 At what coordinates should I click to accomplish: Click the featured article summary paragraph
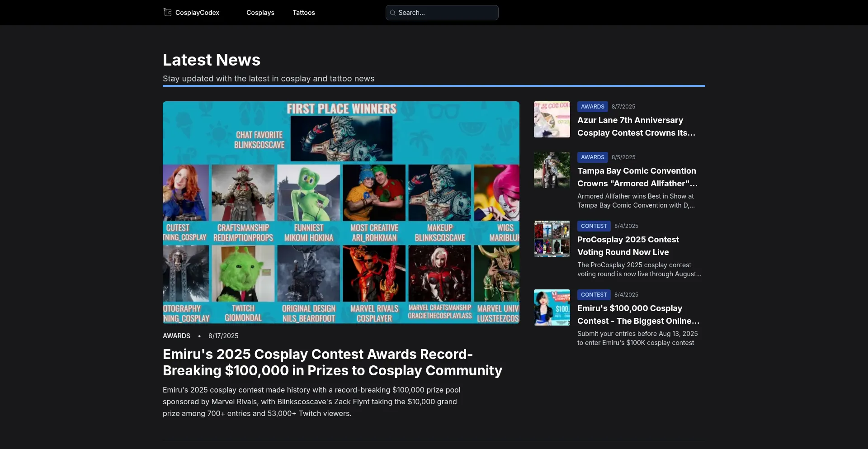pos(311,402)
